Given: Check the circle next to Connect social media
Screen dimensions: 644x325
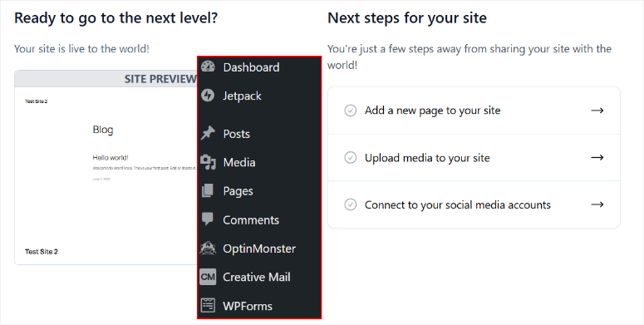Looking at the screenshot, I should (351, 204).
